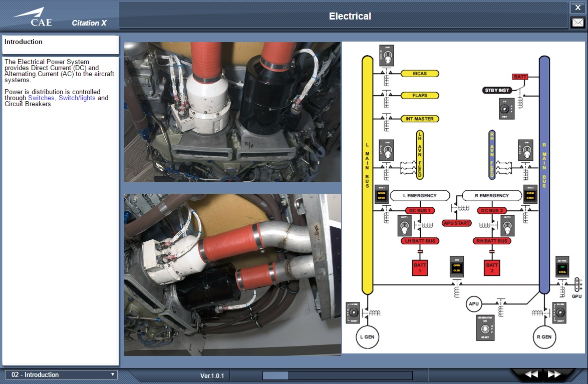The width and height of the screenshot is (588, 384).
Task: Flip the BATT 1 toggle switch
Action: pos(404,226)
